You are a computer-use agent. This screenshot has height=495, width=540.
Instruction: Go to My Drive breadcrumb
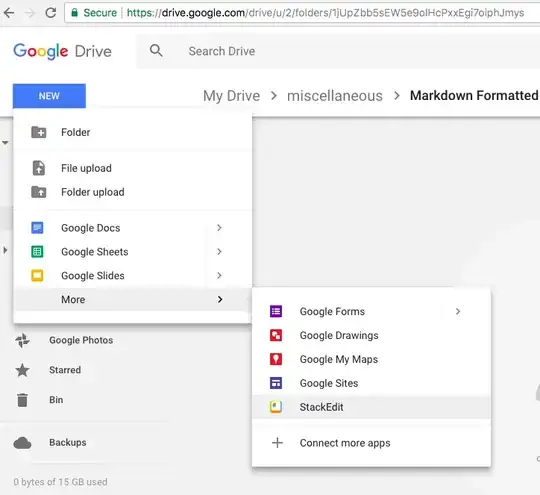click(231, 96)
